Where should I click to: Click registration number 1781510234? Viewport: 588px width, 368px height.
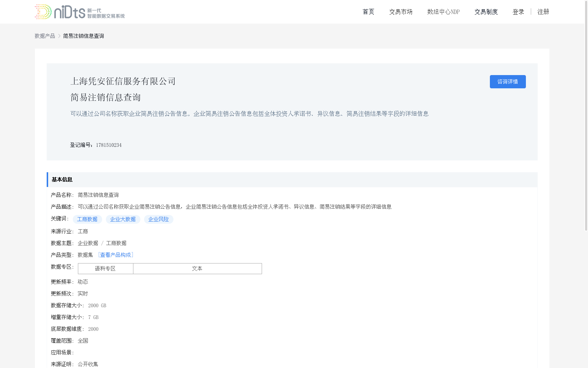point(109,145)
